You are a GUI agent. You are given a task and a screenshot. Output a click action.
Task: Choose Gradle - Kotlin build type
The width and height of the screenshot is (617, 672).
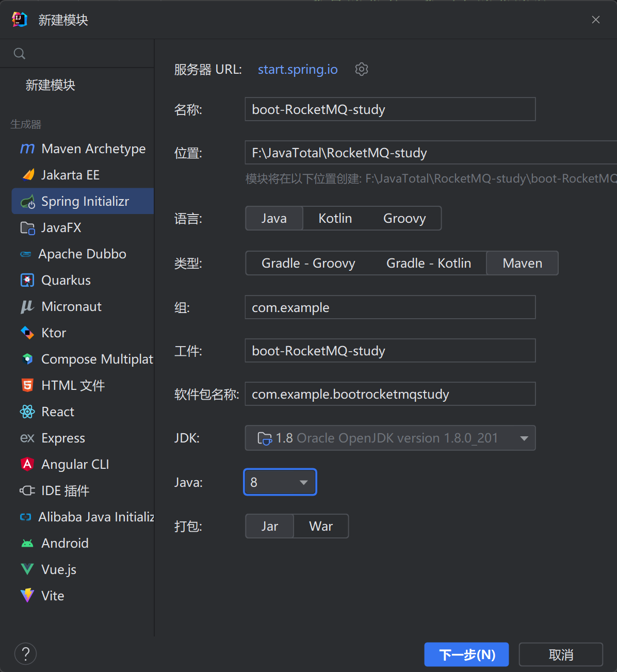pos(429,263)
